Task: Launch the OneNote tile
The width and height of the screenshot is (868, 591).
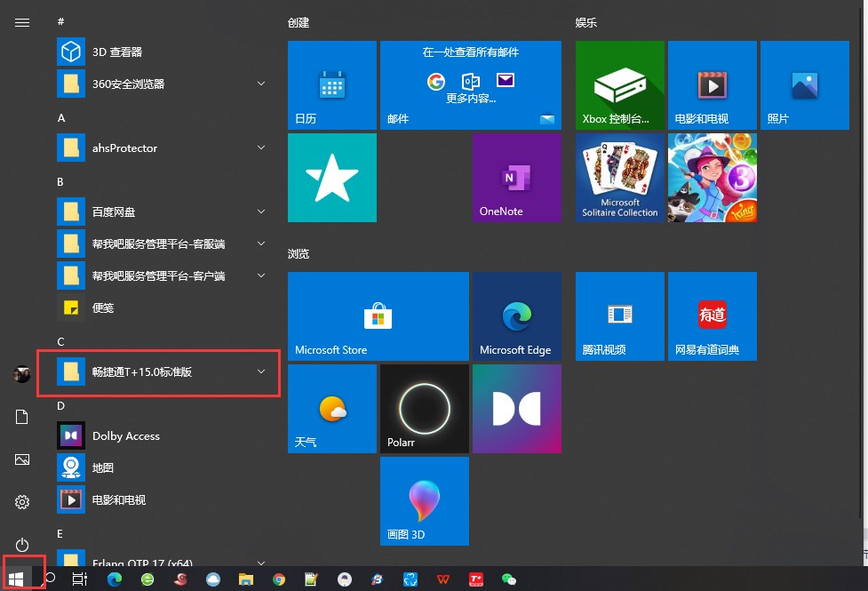Action: click(x=516, y=177)
